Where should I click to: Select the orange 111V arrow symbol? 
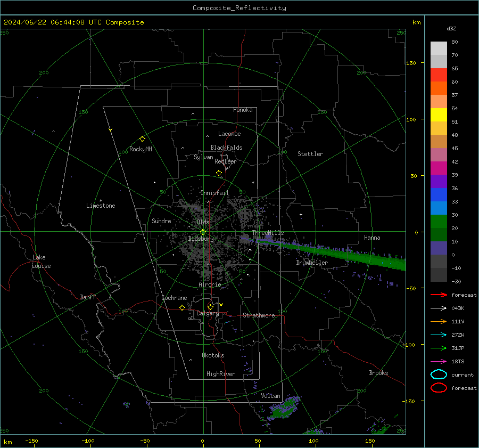(x=439, y=321)
